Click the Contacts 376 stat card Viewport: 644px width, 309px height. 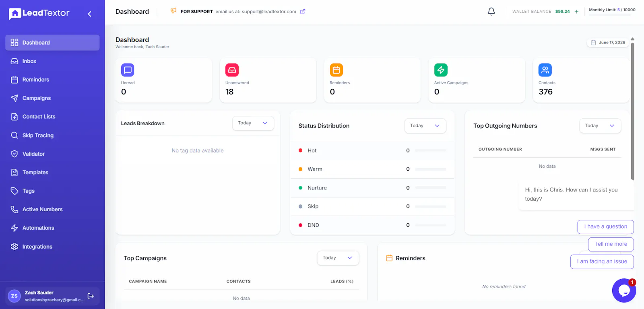(x=581, y=80)
